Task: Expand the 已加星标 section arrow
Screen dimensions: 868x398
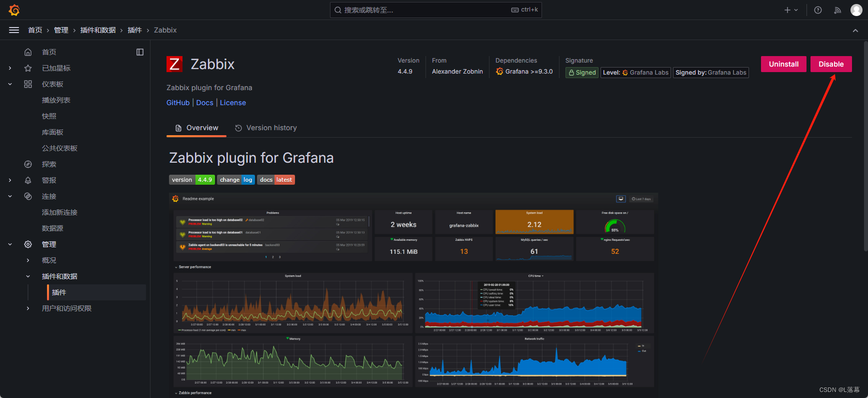Action: 10,68
